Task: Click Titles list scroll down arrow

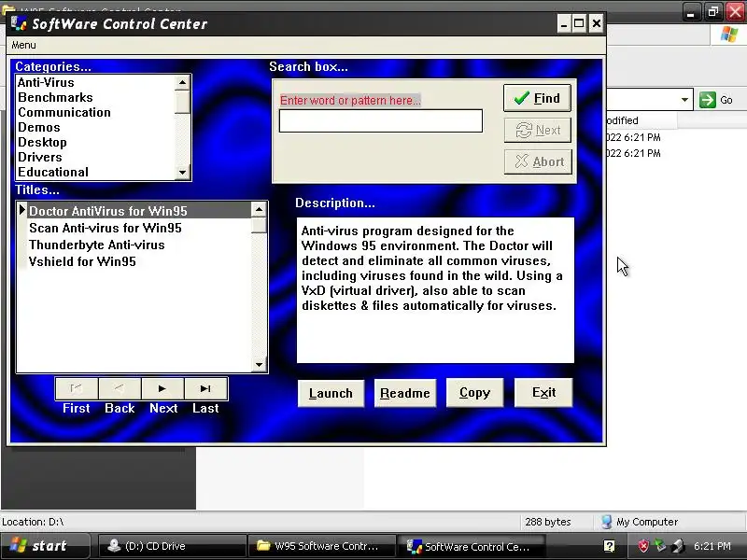Action: [x=259, y=365]
